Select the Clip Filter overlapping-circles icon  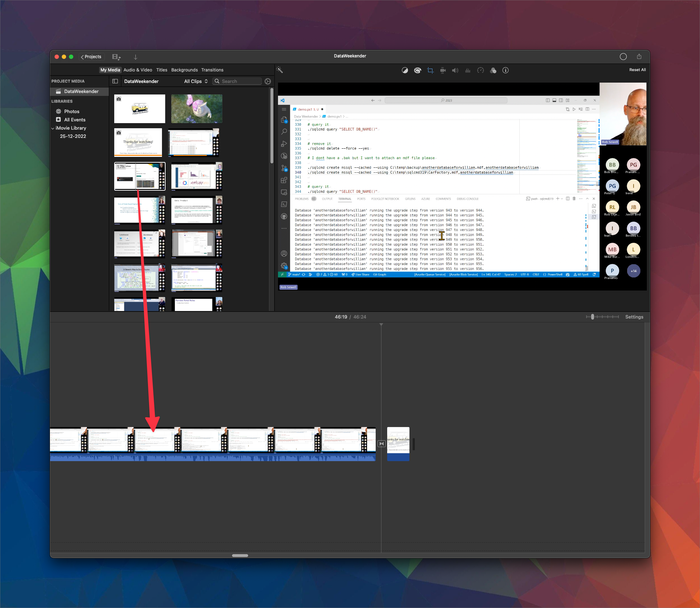(x=493, y=70)
